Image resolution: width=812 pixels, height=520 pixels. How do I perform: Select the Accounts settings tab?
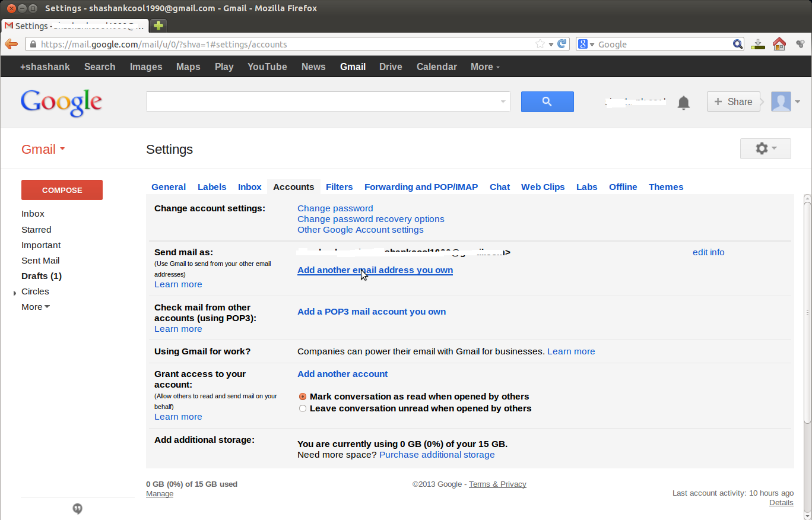pyautogui.click(x=294, y=187)
